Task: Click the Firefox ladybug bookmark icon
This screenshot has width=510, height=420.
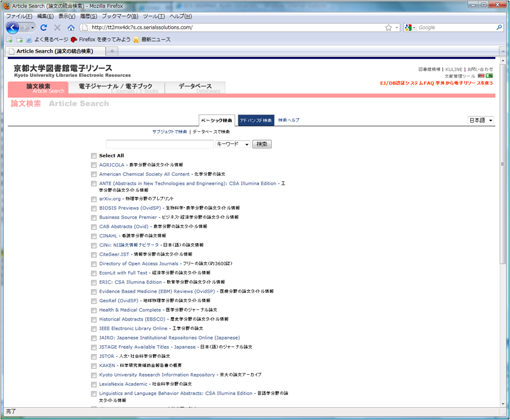Action: coord(74,40)
